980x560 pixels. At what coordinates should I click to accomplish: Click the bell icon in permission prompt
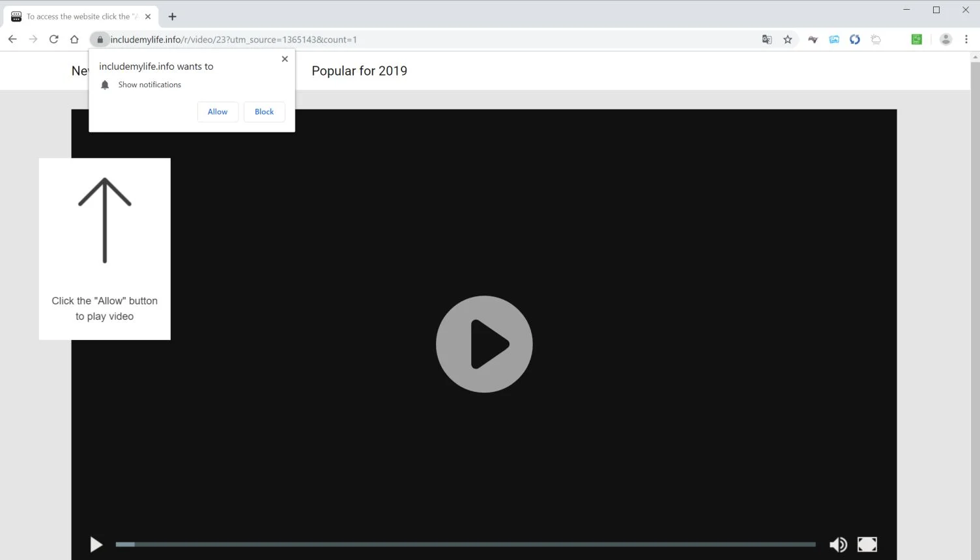[x=105, y=85]
